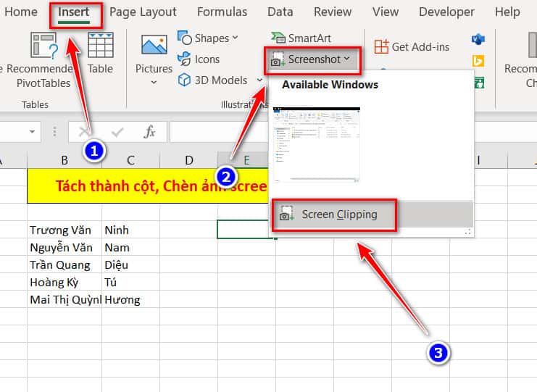Click the Recommended Charts icon
Image resolution: width=537 pixels, height=392 pixels.
coord(532,44)
